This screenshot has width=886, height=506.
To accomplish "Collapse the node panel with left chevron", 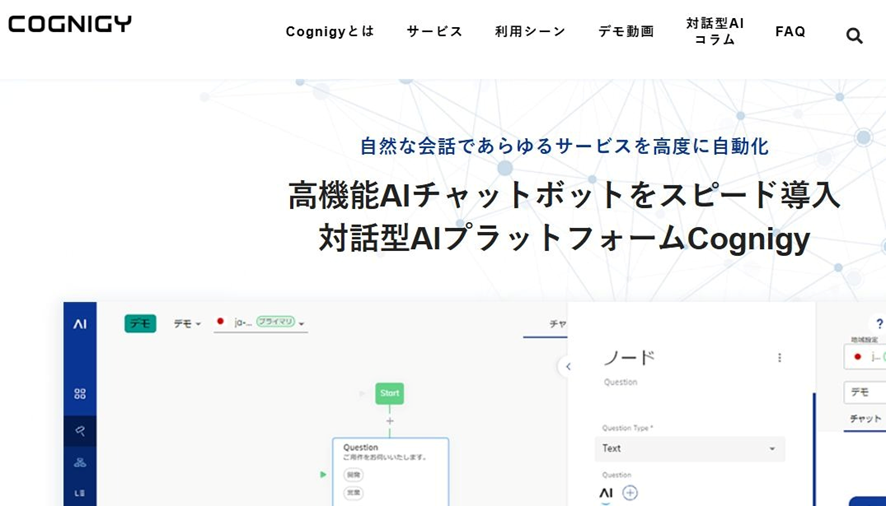I will [568, 367].
